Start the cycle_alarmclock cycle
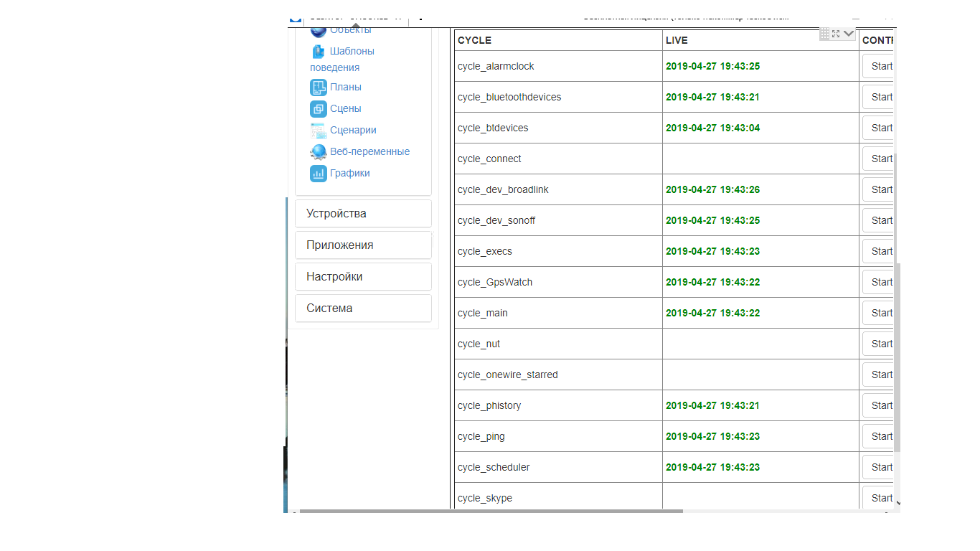The image size is (980, 551). point(878,66)
